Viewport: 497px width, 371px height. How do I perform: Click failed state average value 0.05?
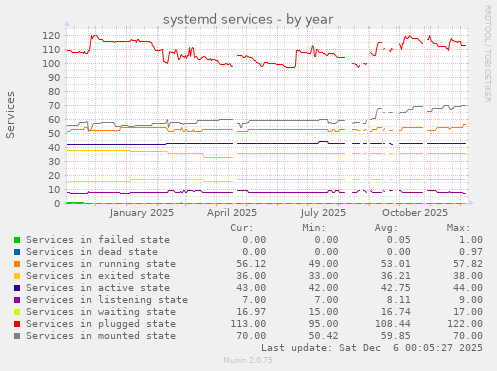(x=399, y=240)
